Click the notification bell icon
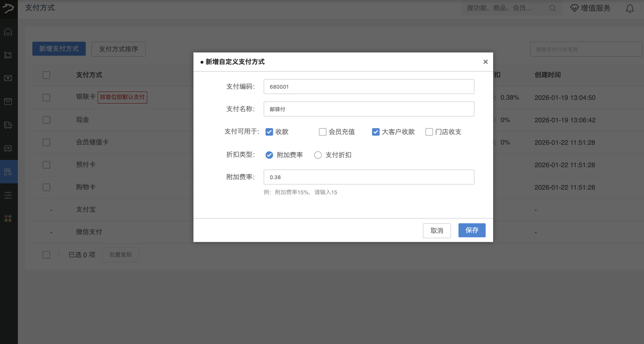The height and width of the screenshot is (344, 644). click(630, 8)
